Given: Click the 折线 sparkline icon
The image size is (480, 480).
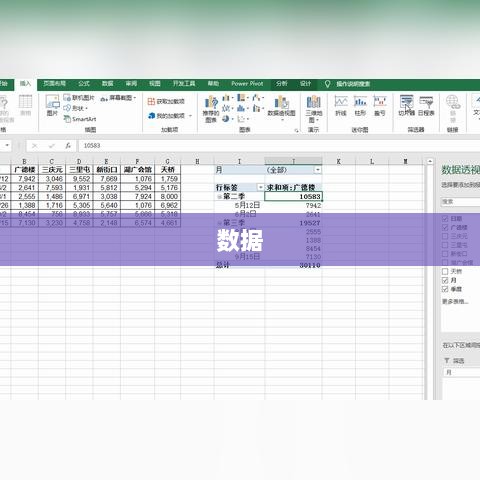Looking at the screenshot, I should [341, 101].
